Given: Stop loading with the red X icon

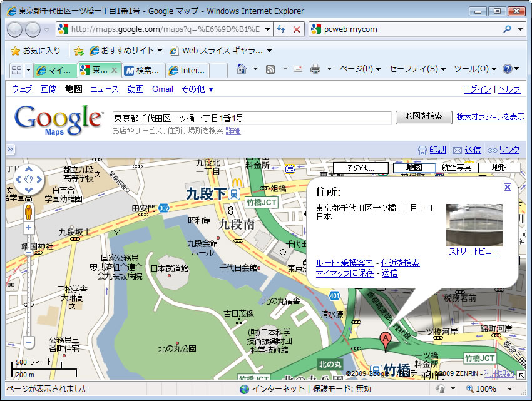Looking at the screenshot, I should click(297, 29).
